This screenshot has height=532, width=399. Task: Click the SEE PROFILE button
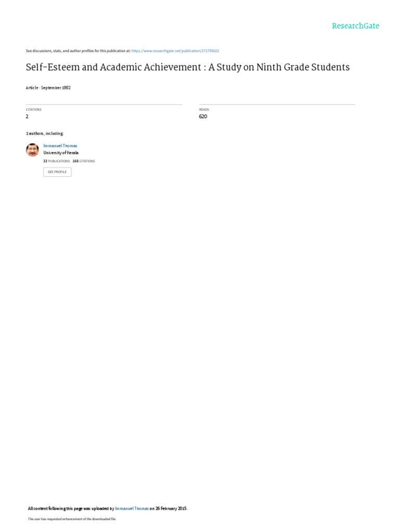[57, 172]
